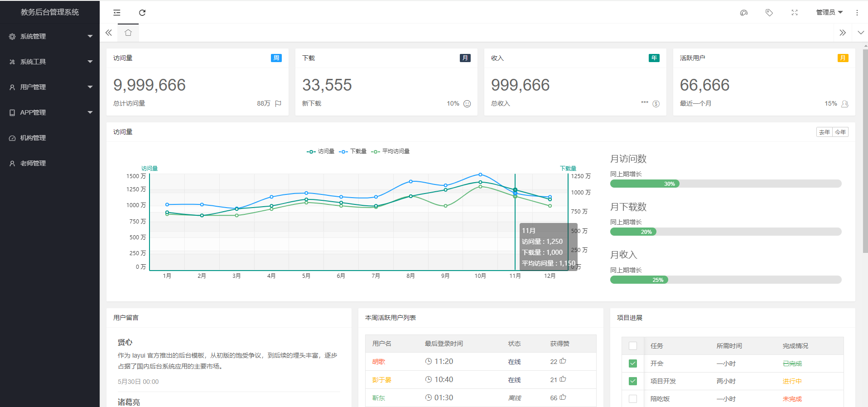Expand the 系统工具 dropdown arrow
Image resolution: width=868 pixels, height=407 pixels.
[x=90, y=62]
